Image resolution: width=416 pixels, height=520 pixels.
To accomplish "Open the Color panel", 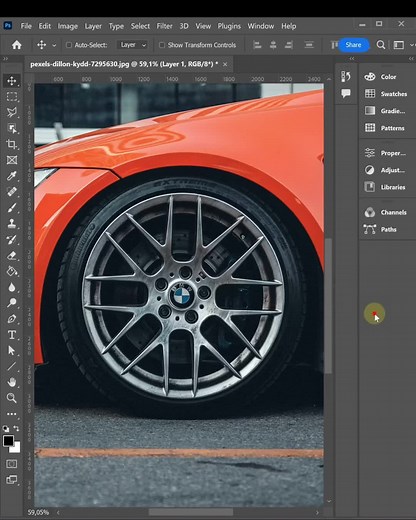I will click(380, 77).
